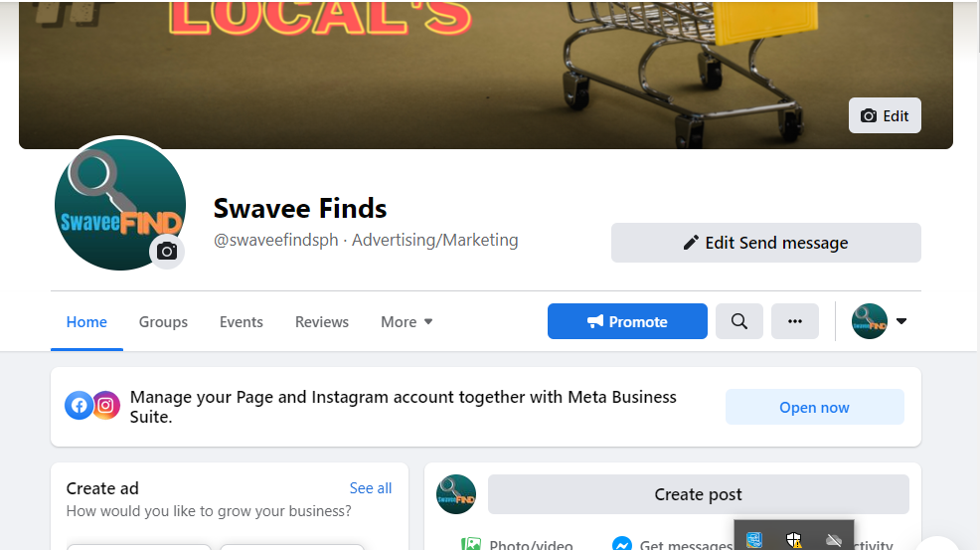Open the Events tab
This screenshot has height=550, width=980.
coord(242,322)
